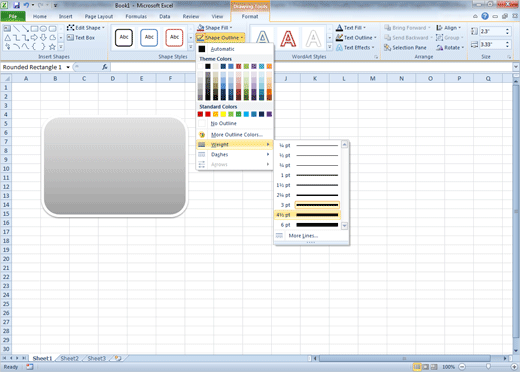Screen dimensions: 520x372
Task: Select the 6 pt line weight
Action: tap(308, 225)
